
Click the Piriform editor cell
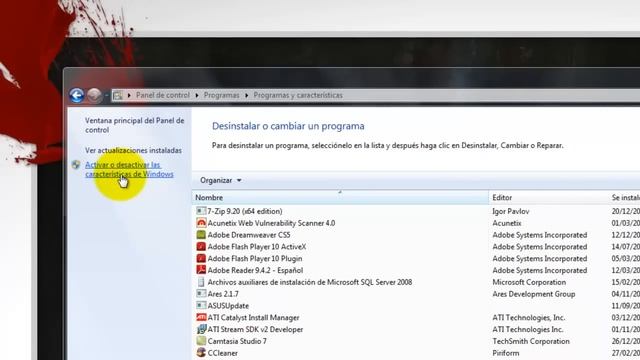pos(506,353)
